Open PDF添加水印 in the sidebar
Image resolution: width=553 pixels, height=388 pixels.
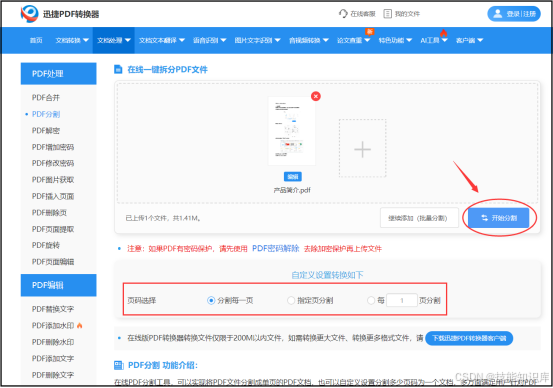(53, 325)
